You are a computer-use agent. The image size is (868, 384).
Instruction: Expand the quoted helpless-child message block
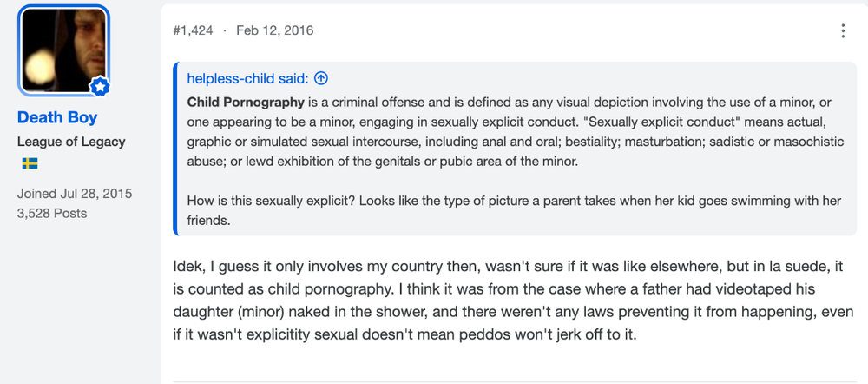pos(516,149)
